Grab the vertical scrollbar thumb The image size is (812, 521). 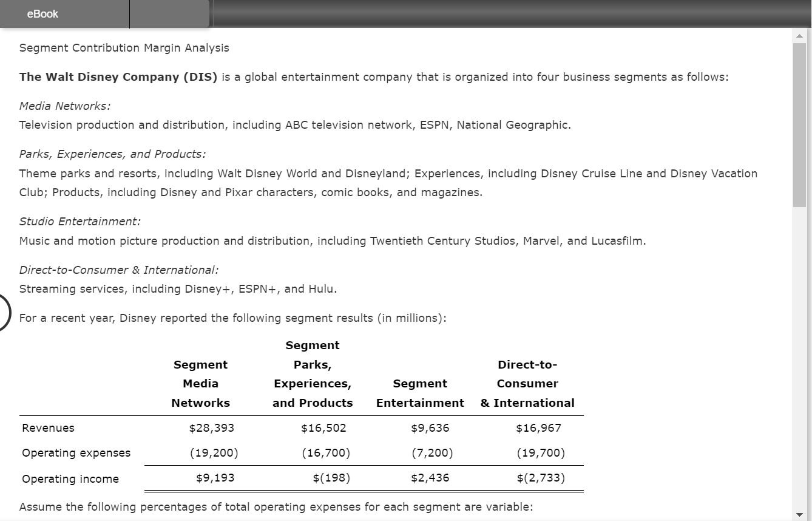pos(799,124)
